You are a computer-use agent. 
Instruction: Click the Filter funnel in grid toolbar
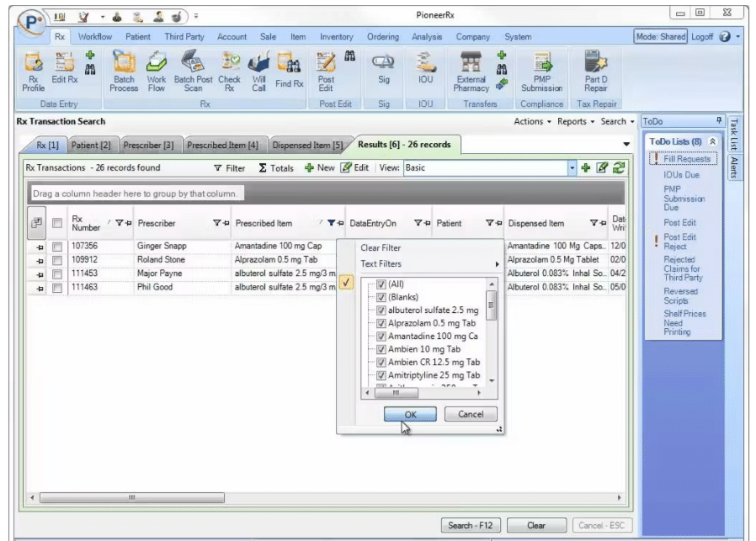tap(230, 167)
